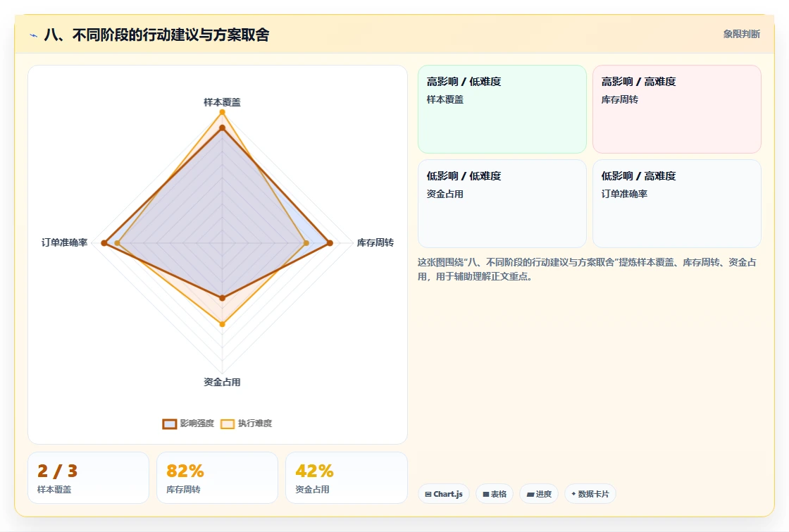
Task: Click the section title 八、不同阶段的行动建议与方案取舍
Action: [156, 35]
